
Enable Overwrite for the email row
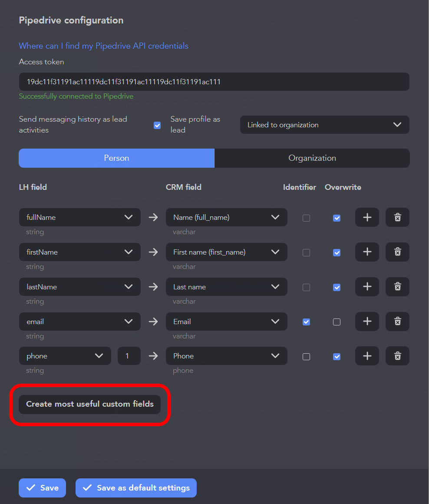point(337,322)
